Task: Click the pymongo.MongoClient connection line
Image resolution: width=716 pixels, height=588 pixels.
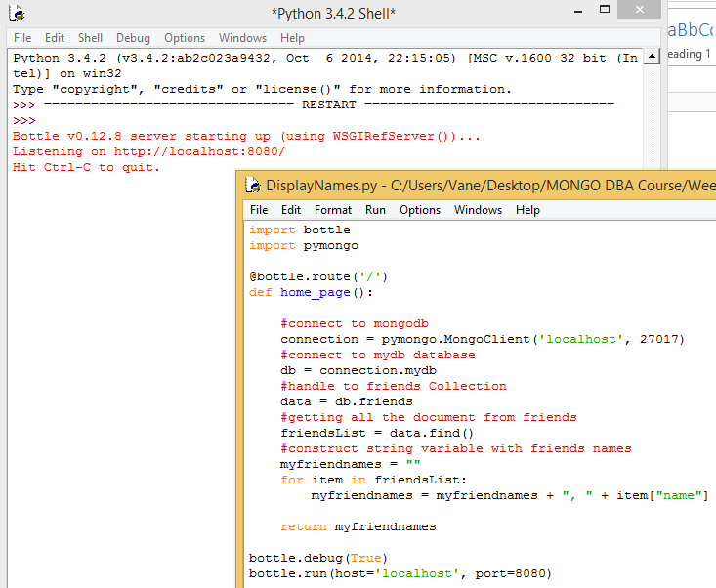Action: (483, 339)
